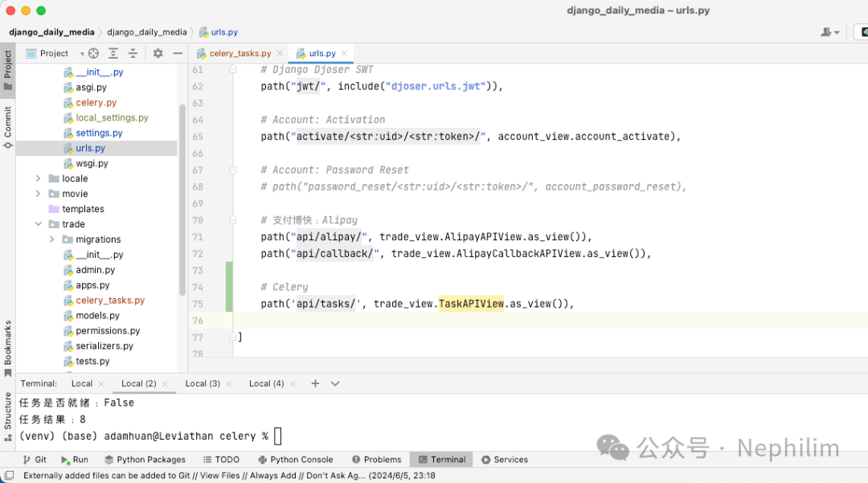Open celery_tasks.py in project tree
This screenshot has width=868, height=483.
click(109, 300)
